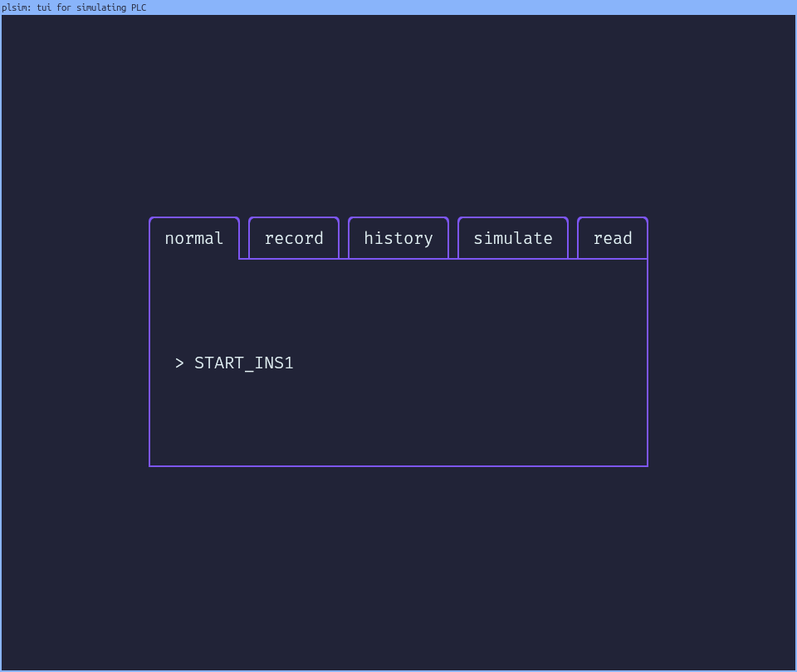Screen dimensions: 797x672
Task: Click the > prompt cursor marker
Action: tap(179, 363)
